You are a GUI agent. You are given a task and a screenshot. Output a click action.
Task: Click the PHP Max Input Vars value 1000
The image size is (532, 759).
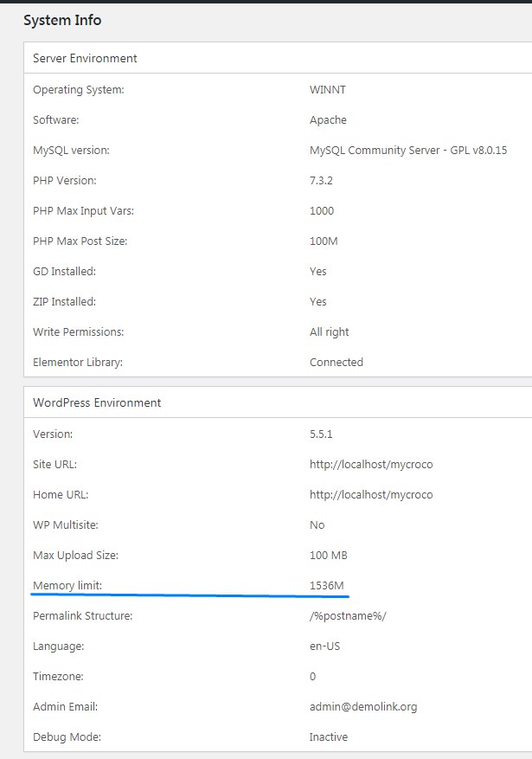[x=322, y=211]
